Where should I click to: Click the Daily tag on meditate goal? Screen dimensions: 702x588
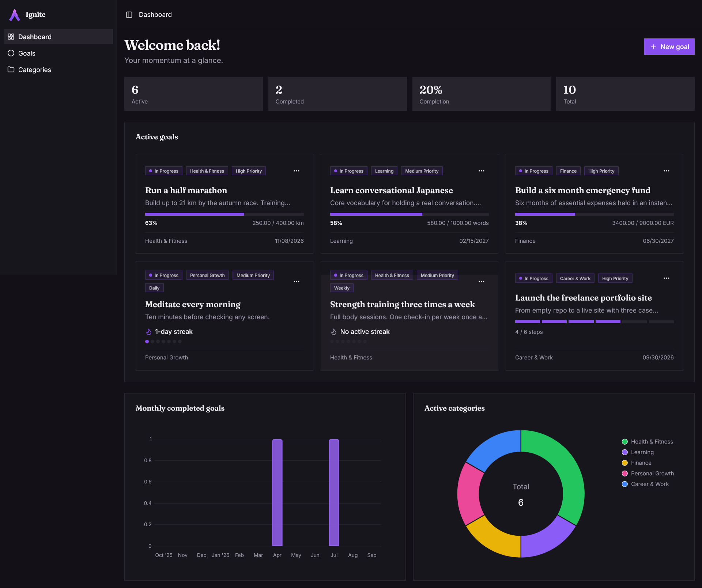[x=154, y=288]
